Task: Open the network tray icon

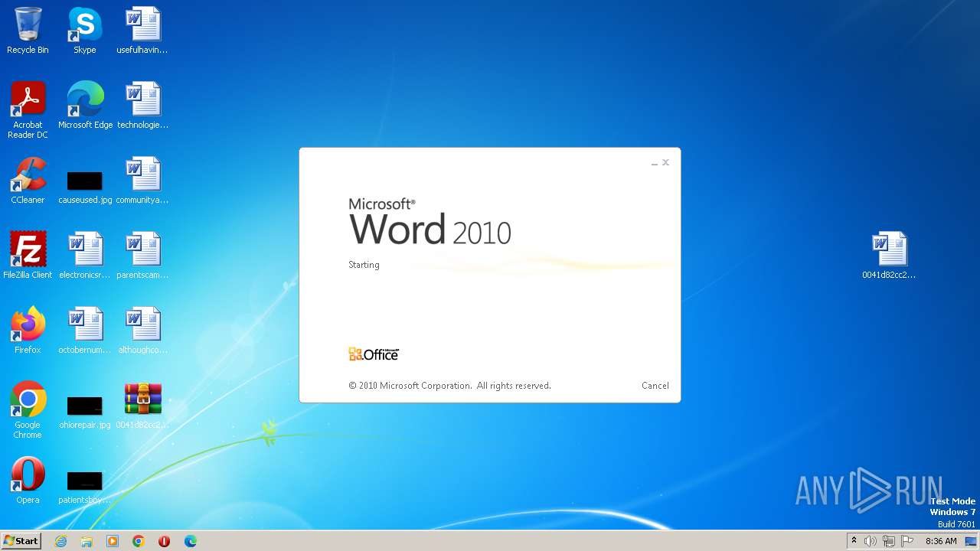Action: pyautogui.click(x=889, y=541)
